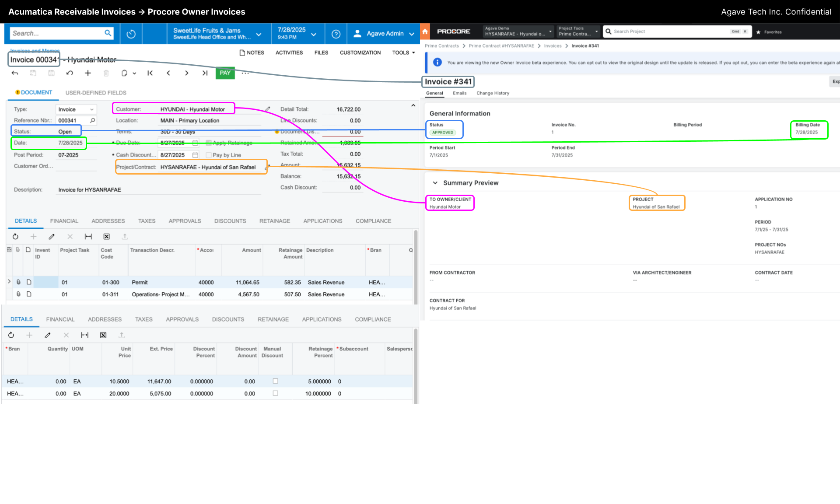Open the CUSTOMIZATION menu

[360, 52]
